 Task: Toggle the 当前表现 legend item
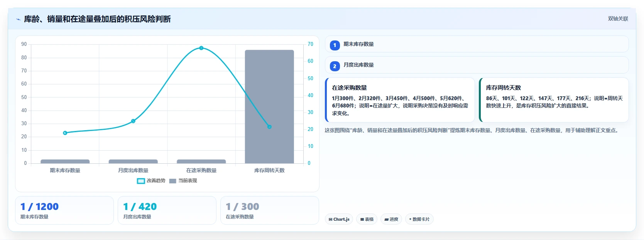183,181
